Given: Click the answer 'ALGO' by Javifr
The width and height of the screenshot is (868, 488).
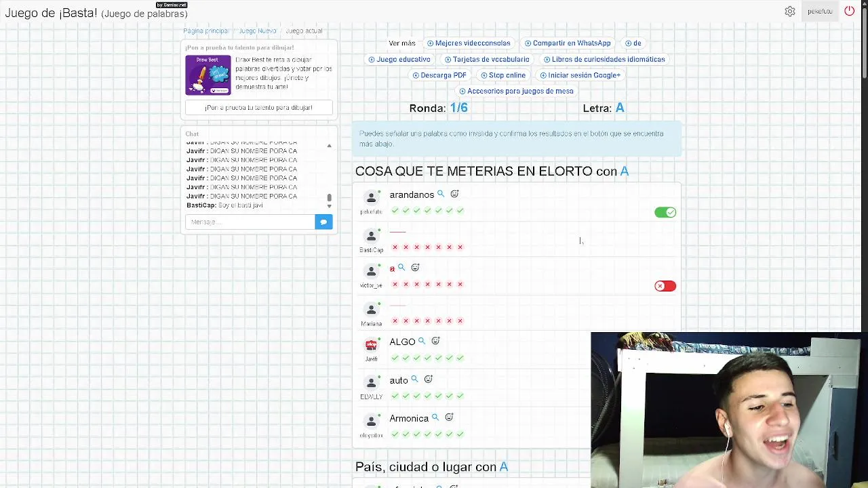Looking at the screenshot, I should tap(402, 342).
